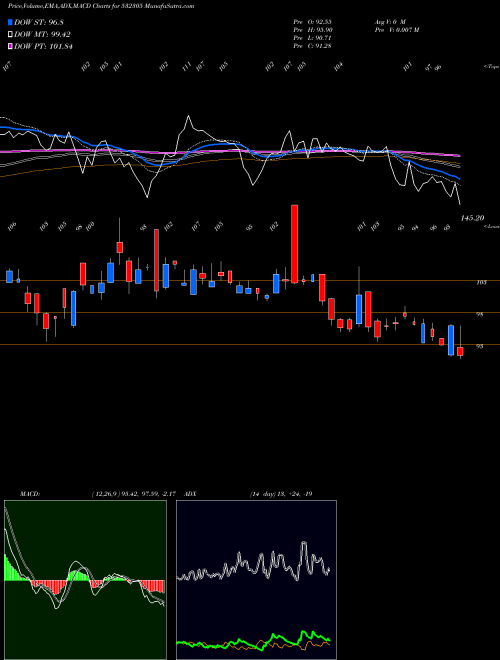Image resolution: width=500 pixels, height=660 pixels.
Task: Click the ADX '(14 day) 18, +24, -19' values
Action: (x=281, y=494)
